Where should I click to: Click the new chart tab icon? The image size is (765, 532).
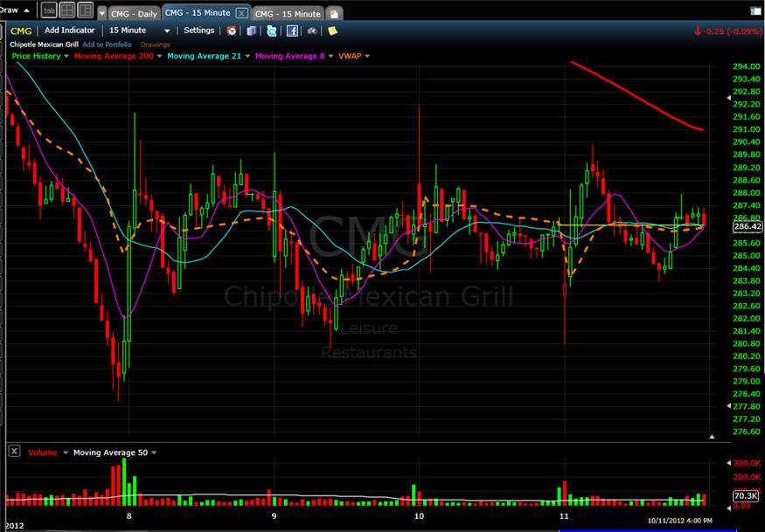(334, 14)
